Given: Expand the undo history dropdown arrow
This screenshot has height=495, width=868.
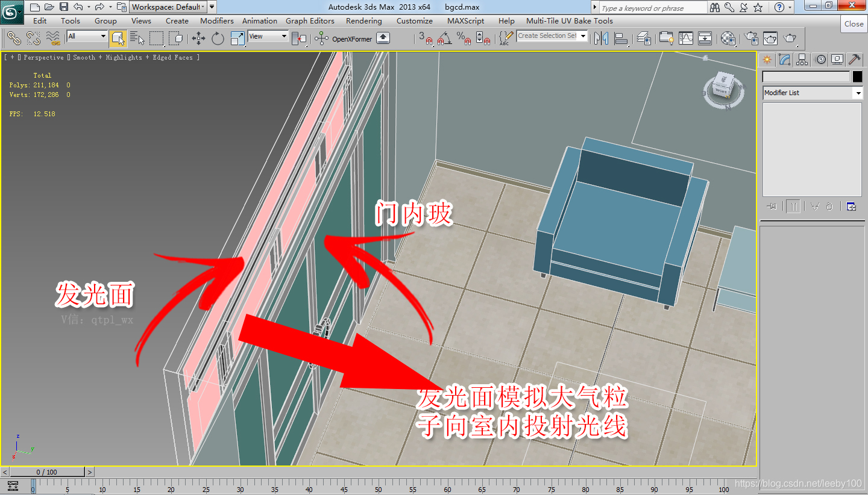Looking at the screenshot, I should click(x=89, y=7).
